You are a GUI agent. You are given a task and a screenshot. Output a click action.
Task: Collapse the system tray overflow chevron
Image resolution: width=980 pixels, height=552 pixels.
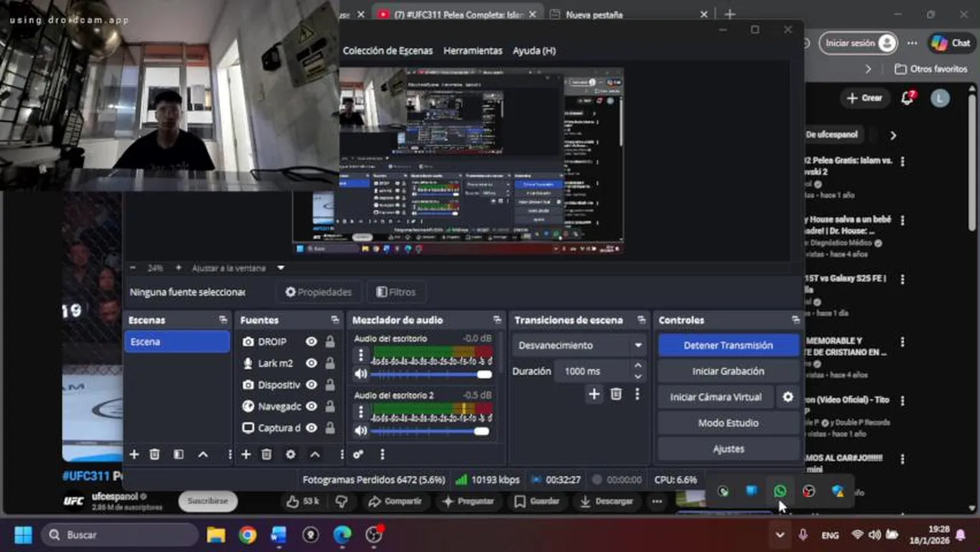click(780, 535)
